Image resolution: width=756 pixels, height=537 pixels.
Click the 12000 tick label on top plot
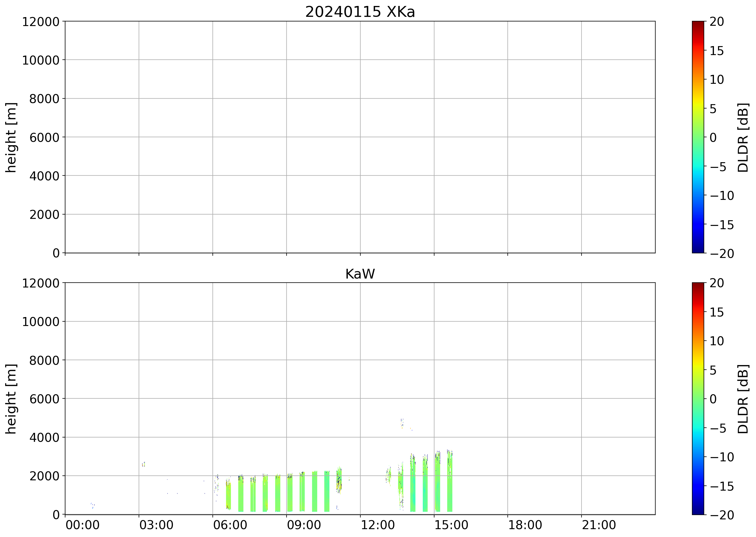coord(41,22)
